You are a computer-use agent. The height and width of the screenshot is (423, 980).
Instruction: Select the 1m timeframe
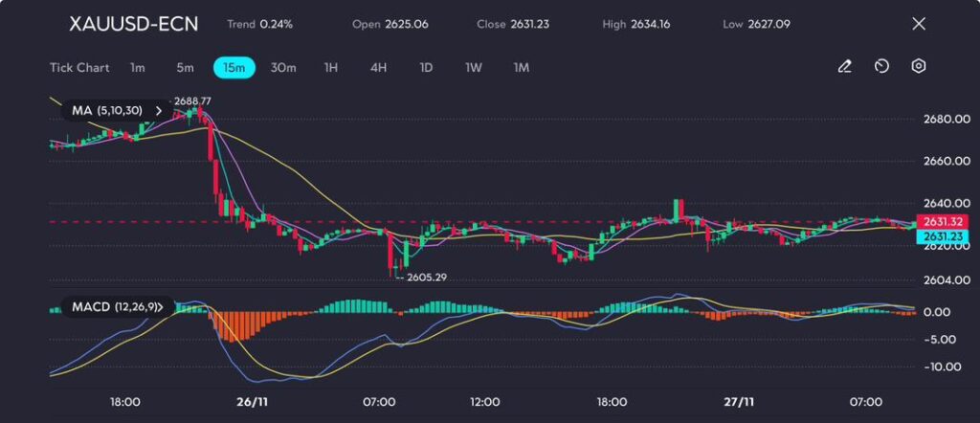(138, 68)
